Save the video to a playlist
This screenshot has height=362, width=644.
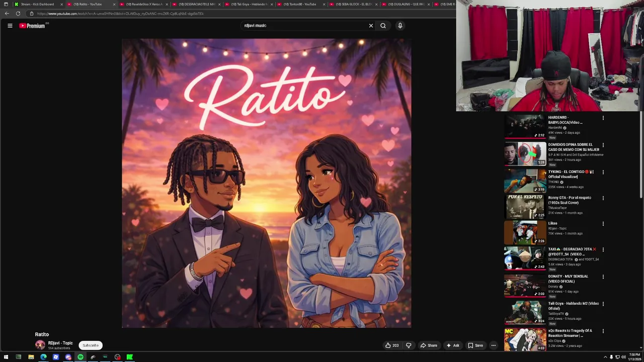click(475, 345)
